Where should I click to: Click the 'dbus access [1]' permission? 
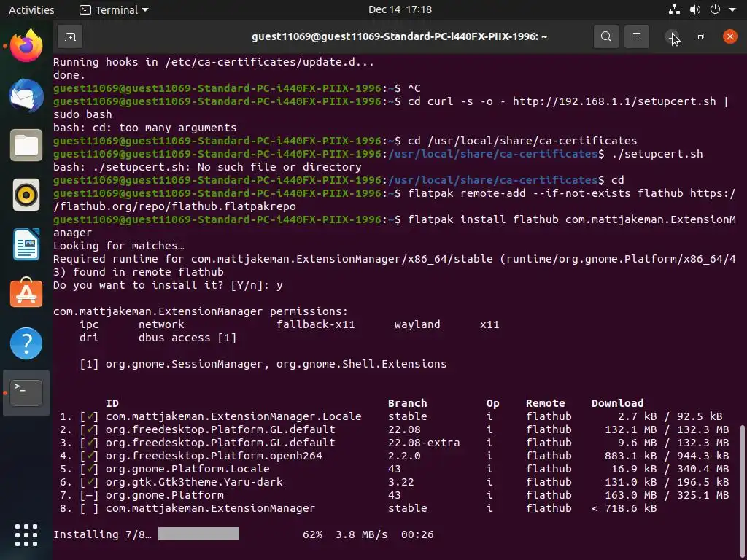187,338
